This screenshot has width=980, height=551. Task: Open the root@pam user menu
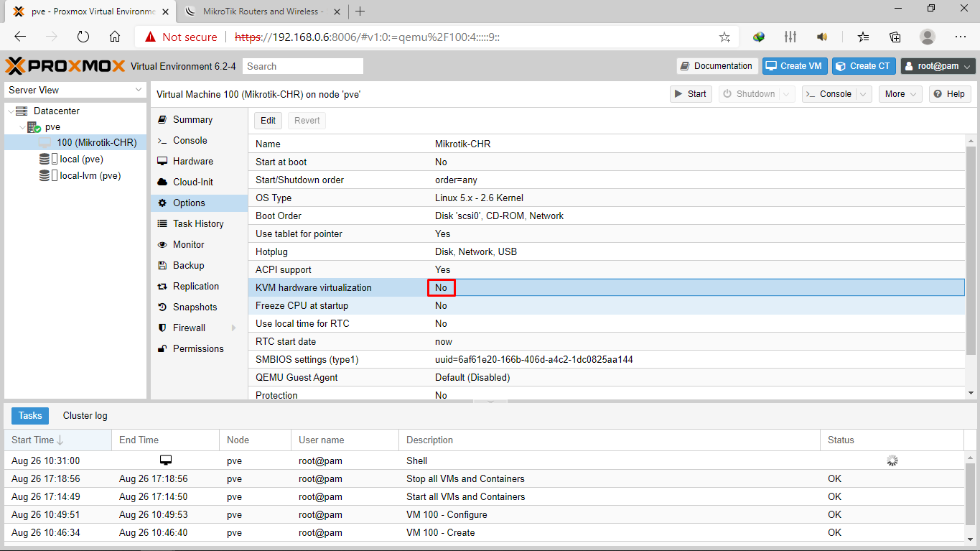[x=938, y=65]
